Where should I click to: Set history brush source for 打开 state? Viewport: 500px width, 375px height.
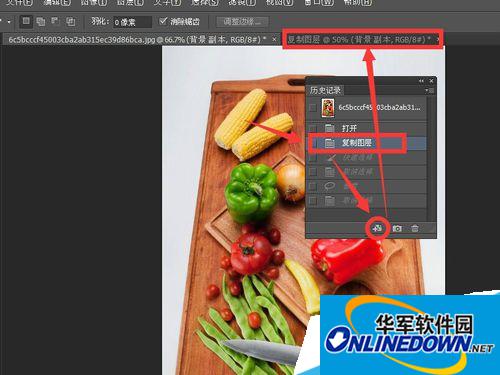[x=313, y=128]
